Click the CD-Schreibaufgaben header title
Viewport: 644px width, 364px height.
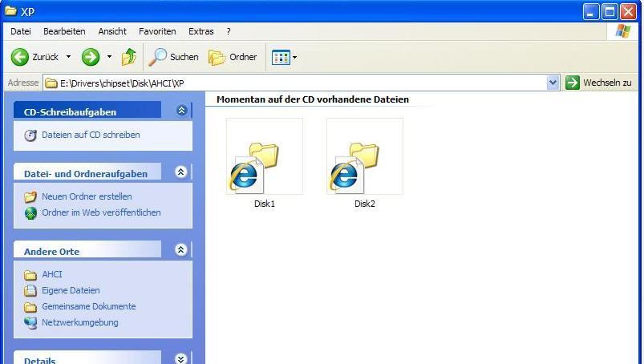pos(70,112)
